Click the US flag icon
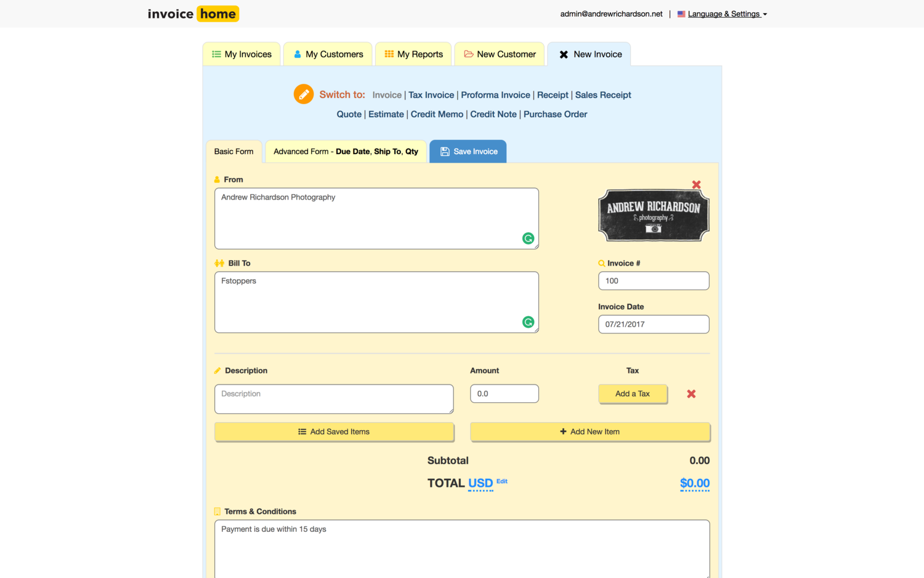The height and width of the screenshot is (578, 924). tap(681, 14)
